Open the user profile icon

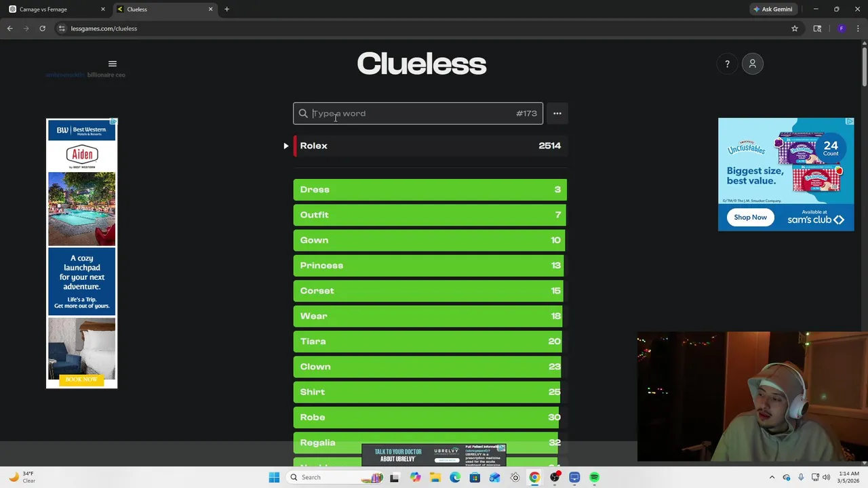pyautogui.click(x=752, y=64)
